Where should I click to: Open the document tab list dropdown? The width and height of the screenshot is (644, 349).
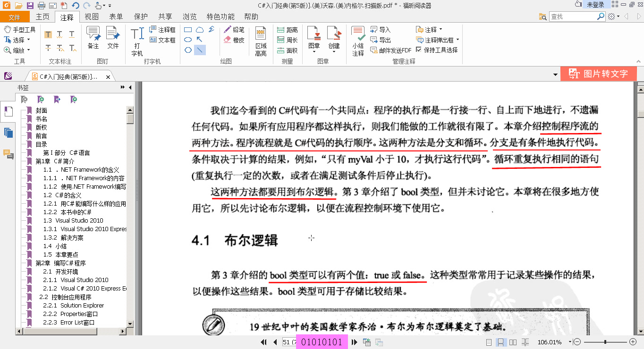tap(556, 75)
